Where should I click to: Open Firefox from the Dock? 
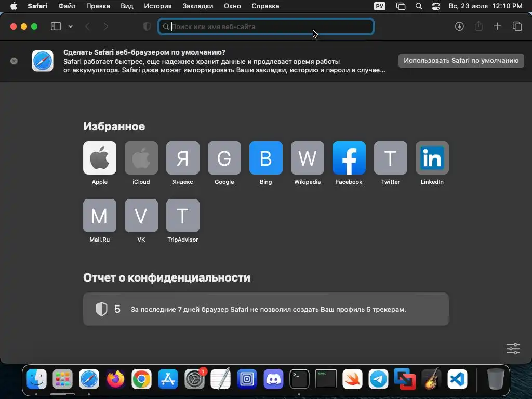(115, 379)
